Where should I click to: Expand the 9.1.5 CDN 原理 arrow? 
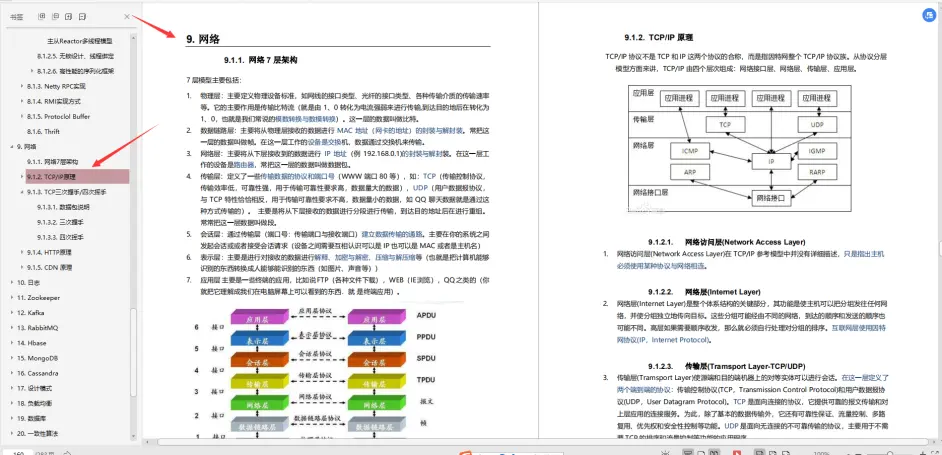[22, 267]
